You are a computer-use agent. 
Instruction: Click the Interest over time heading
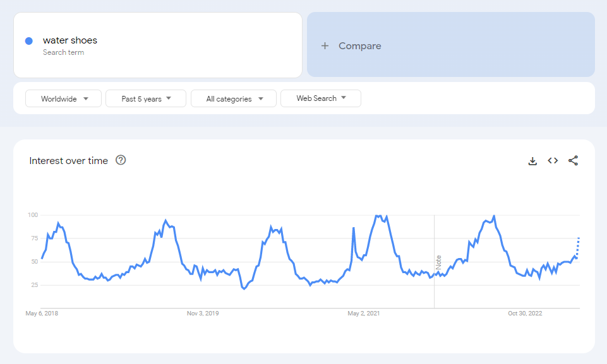tap(69, 160)
